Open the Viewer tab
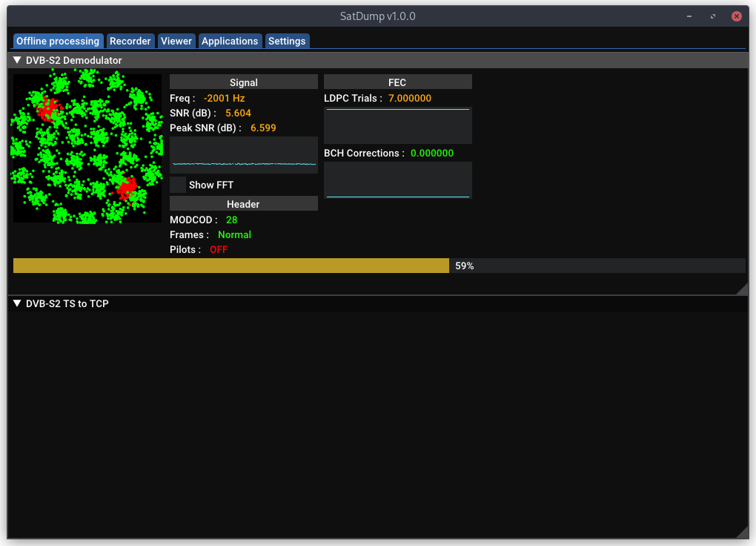This screenshot has height=546, width=756. [x=176, y=41]
